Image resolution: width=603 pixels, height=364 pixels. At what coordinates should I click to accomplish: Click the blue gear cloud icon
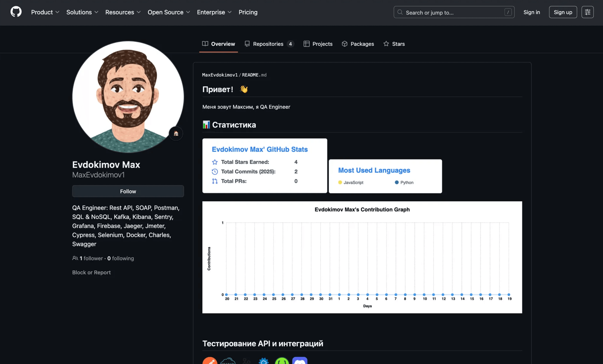click(x=264, y=361)
